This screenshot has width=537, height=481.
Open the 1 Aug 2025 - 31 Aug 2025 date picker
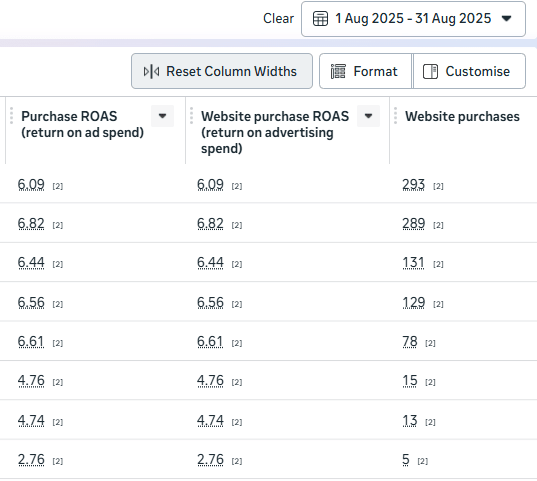[x=413, y=19]
